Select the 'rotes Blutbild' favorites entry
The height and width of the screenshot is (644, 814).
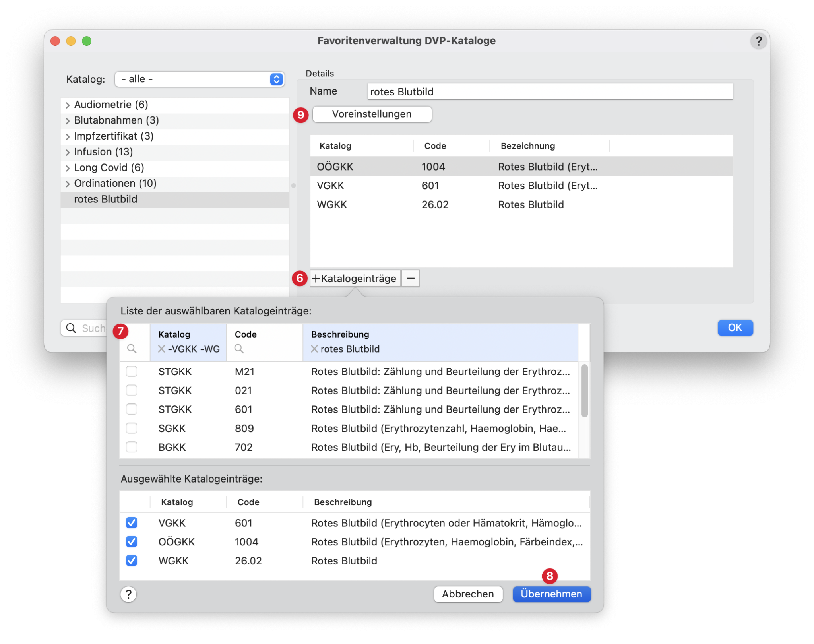pos(106,199)
